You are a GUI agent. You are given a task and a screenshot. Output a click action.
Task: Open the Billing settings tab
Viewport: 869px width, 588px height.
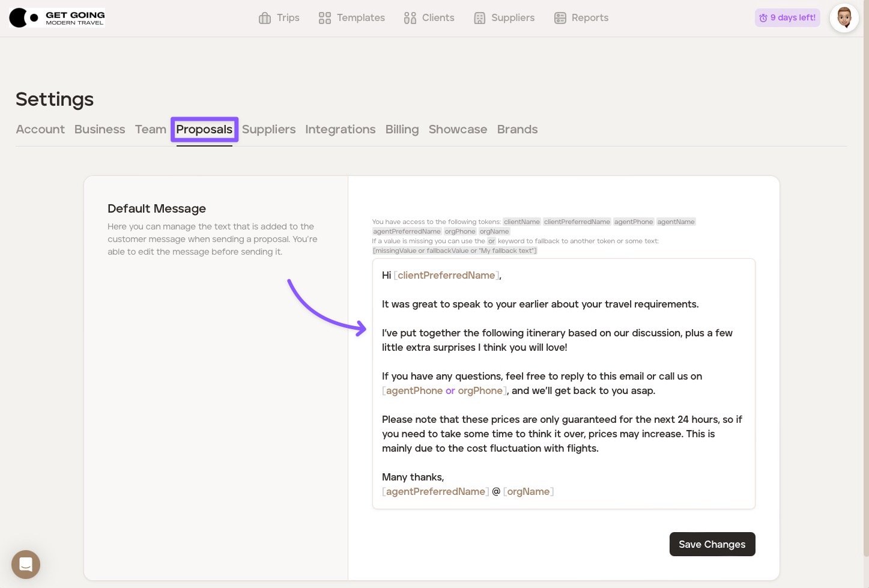coord(402,129)
